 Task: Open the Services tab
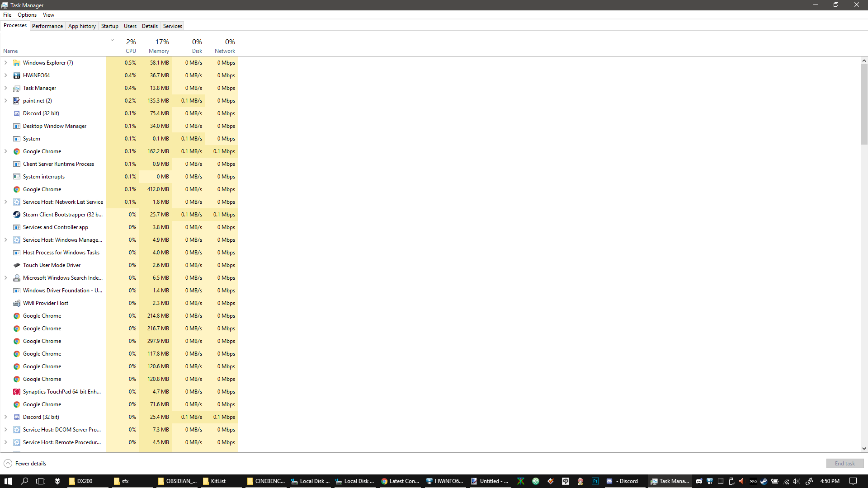[173, 26]
